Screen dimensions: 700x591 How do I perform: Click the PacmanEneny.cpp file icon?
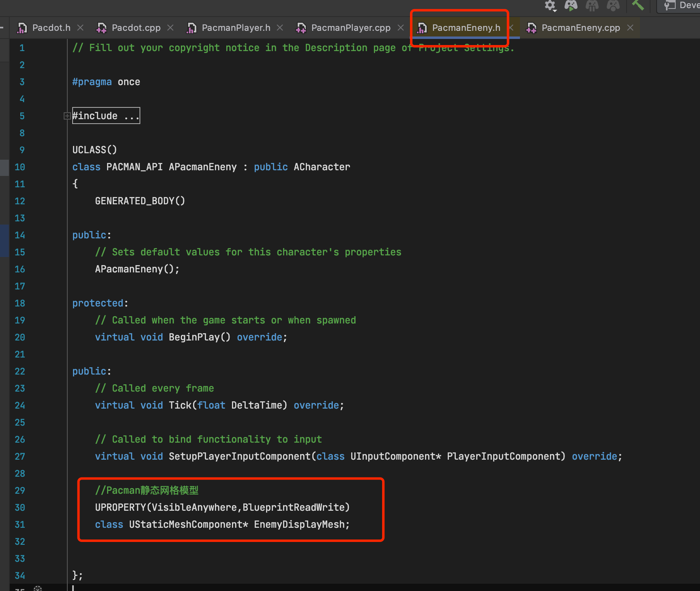[x=531, y=28]
